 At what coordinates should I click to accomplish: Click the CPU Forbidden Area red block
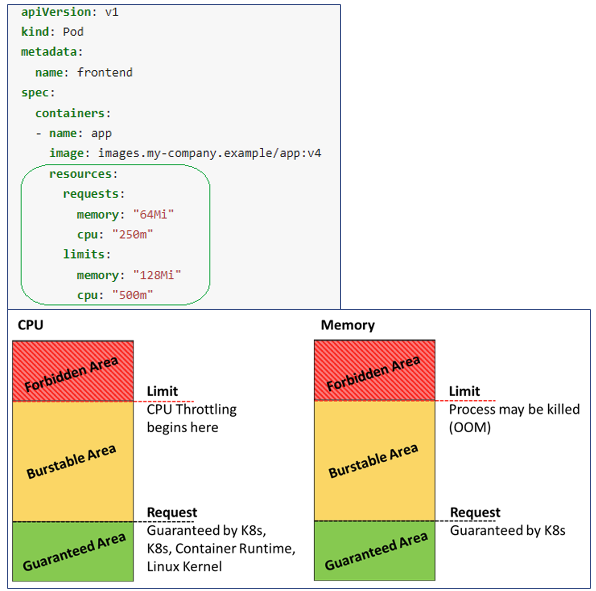73,371
